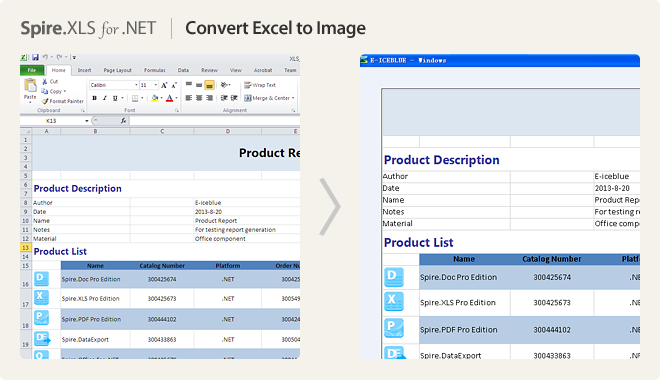Click the 'Spire.PDF Pro Edition' cell in Excel

[96, 319]
